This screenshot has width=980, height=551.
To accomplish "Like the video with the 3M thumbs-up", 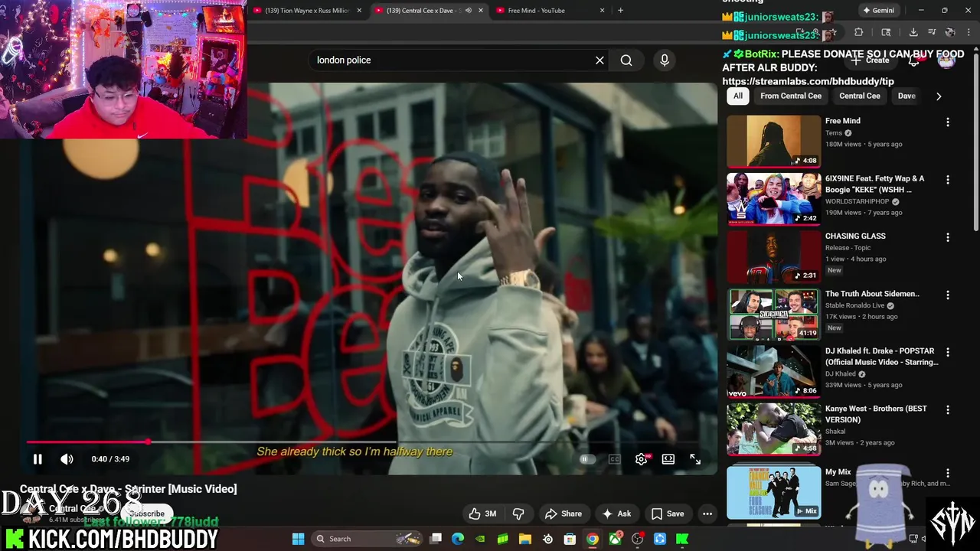I will pyautogui.click(x=482, y=514).
